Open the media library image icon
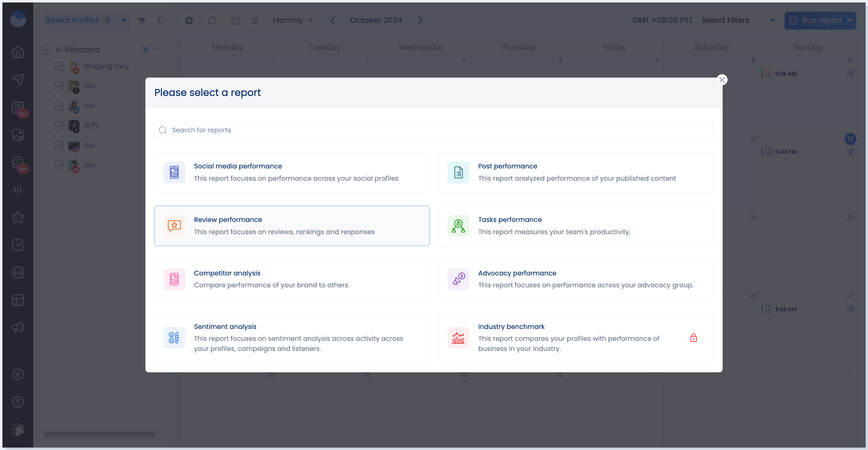The width and height of the screenshot is (868, 450). [x=18, y=135]
